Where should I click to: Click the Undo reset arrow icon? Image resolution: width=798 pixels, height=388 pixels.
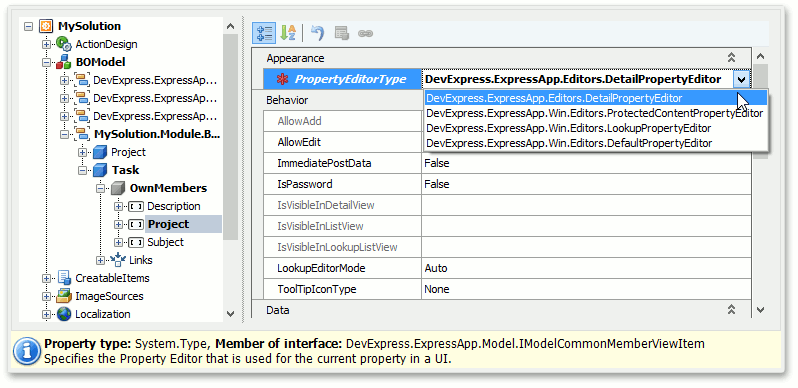[318, 34]
